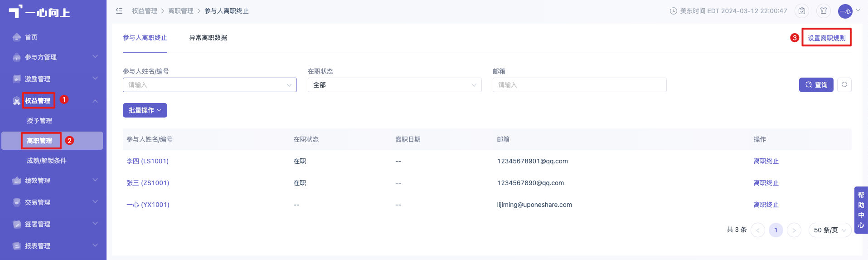
Task: Click the 绩效管理 sidebar icon
Action: tap(17, 181)
